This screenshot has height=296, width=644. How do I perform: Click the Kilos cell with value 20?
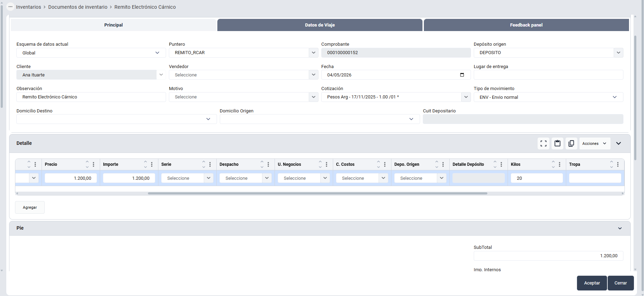click(537, 178)
